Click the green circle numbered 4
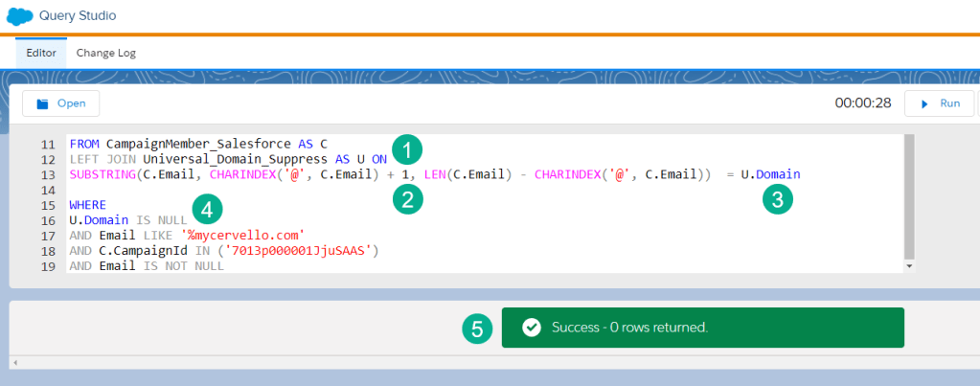980x386 pixels. [x=207, y=208]
